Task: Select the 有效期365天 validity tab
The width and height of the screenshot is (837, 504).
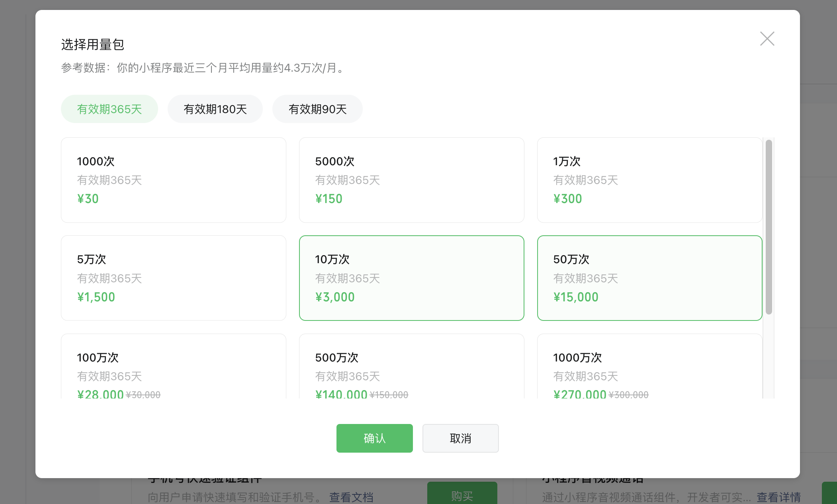Action: tap(110, 109)
